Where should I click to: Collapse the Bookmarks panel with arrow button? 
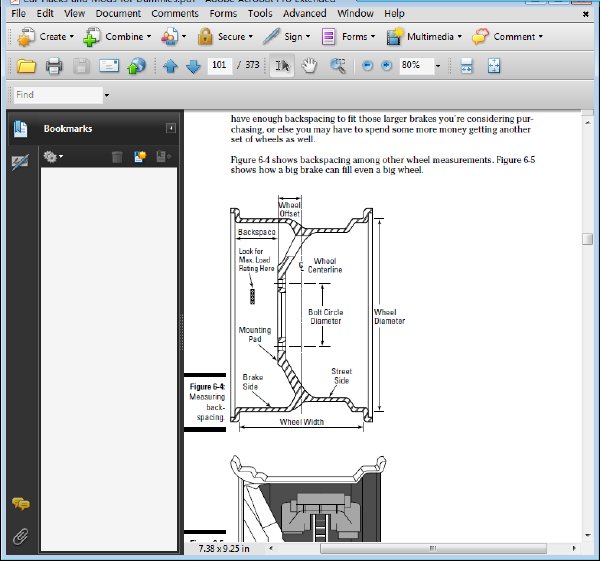click(171, 128)
